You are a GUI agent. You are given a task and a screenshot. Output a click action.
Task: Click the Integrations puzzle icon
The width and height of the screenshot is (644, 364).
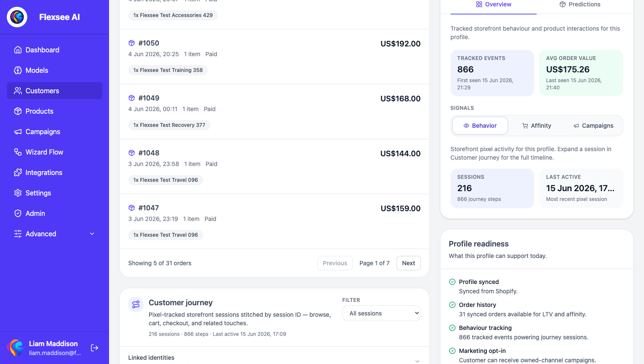[x=18, y=172]
